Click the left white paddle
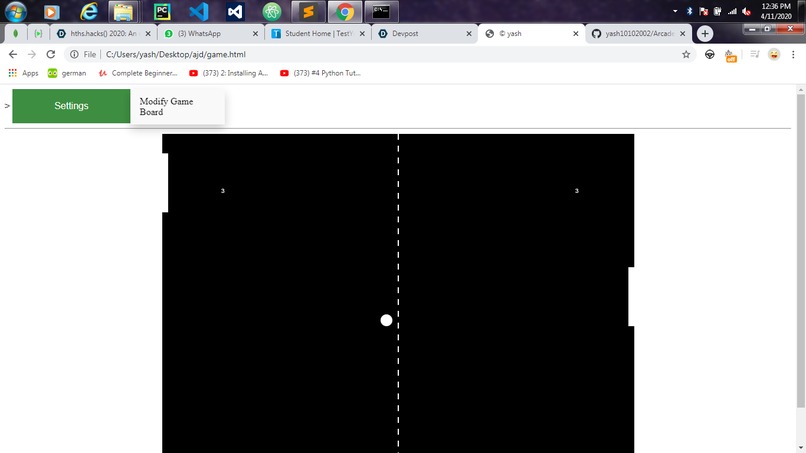Image resolution: width=806 pixels, height=453 pixels. [165, 183]
